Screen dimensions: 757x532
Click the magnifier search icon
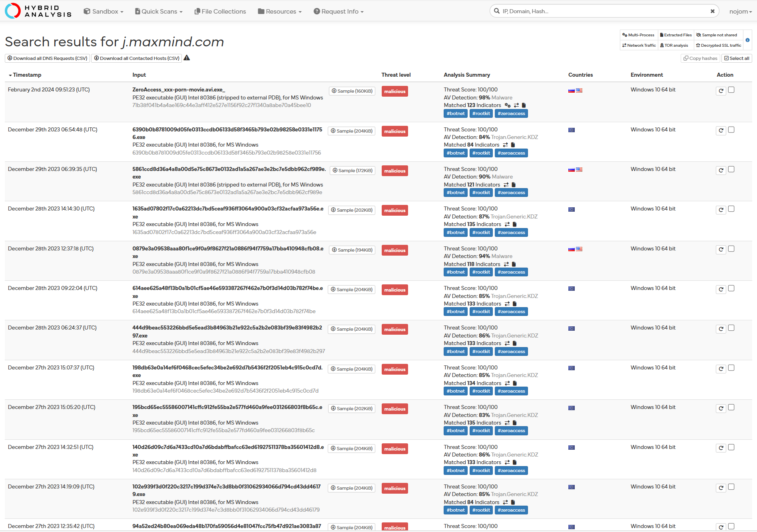(497, 11)
